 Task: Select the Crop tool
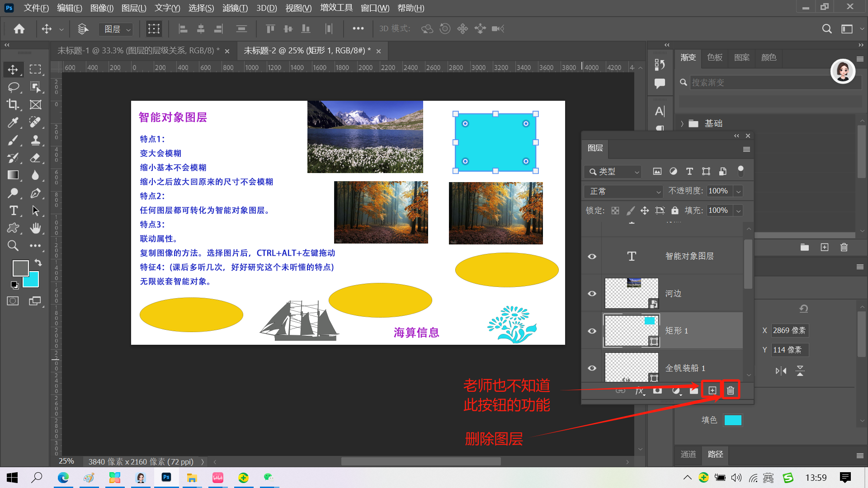point(13,104)
